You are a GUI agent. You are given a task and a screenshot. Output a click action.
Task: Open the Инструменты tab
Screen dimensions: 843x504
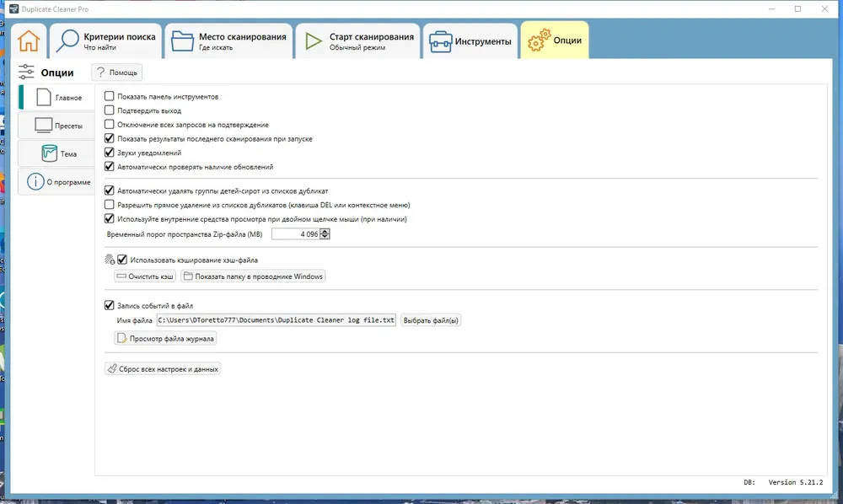coord(470,40)
